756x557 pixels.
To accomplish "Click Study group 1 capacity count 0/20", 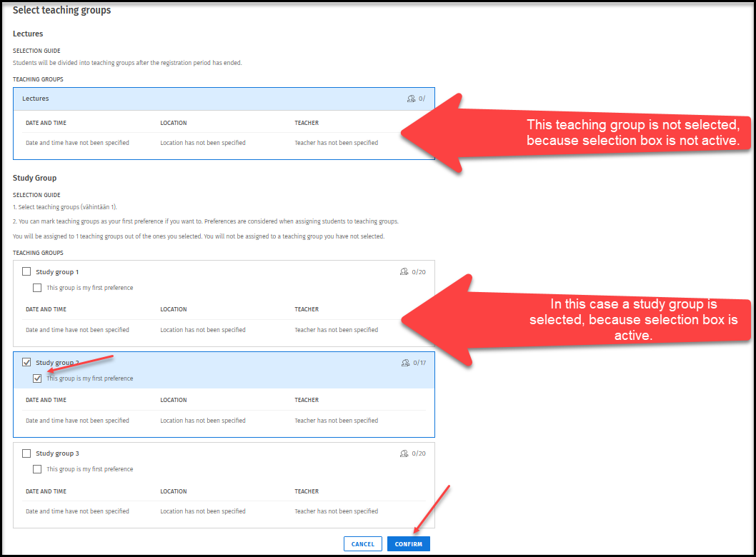I will [x=419, y=272].
